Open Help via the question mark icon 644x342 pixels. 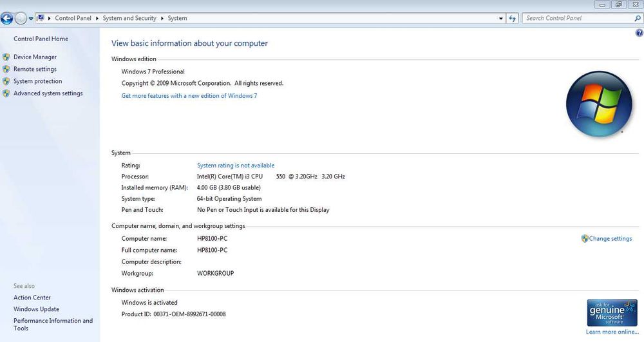click(639, 33)
